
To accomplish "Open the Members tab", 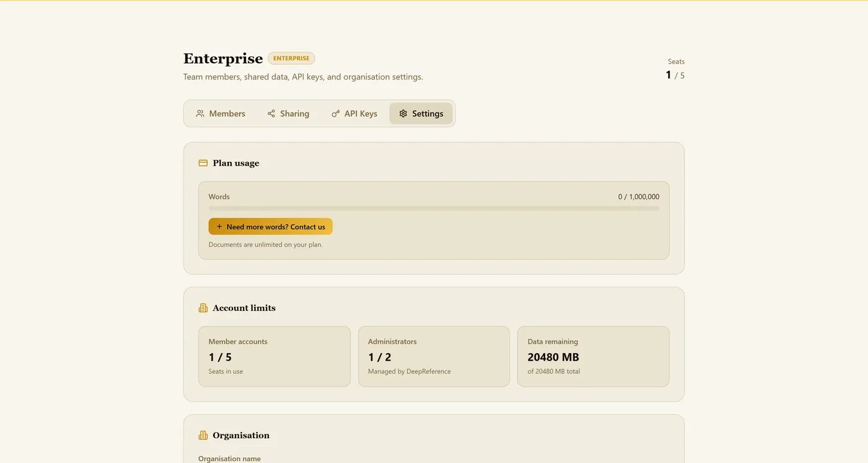I will (221, 114).
